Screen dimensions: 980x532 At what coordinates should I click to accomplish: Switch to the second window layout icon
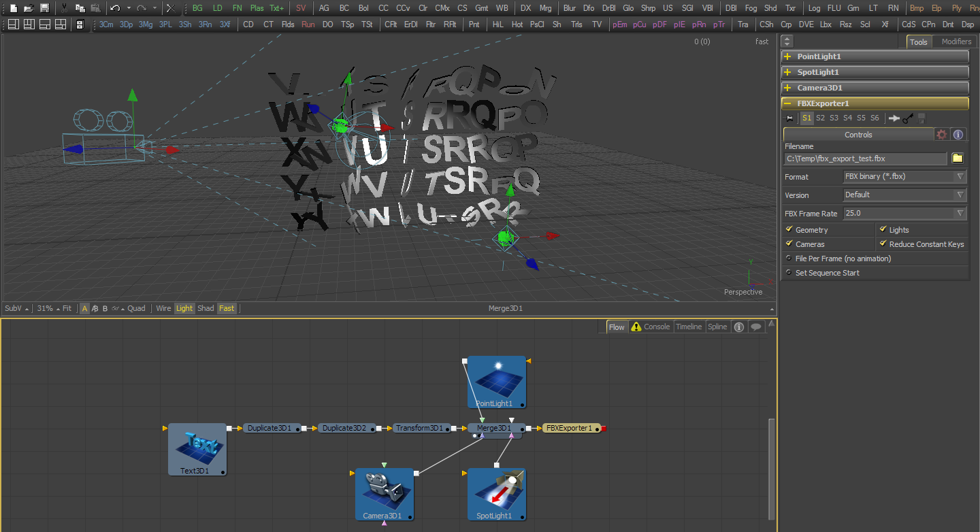[29, 24]
